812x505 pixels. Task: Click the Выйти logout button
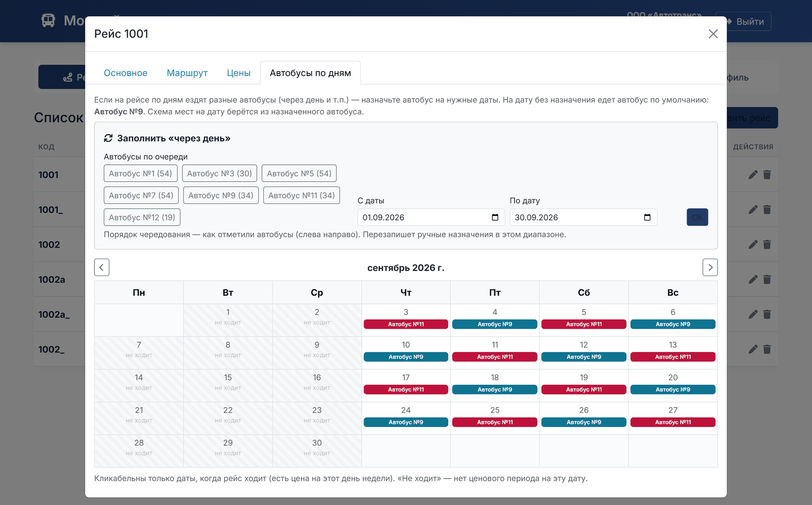(x=743, y=21)
